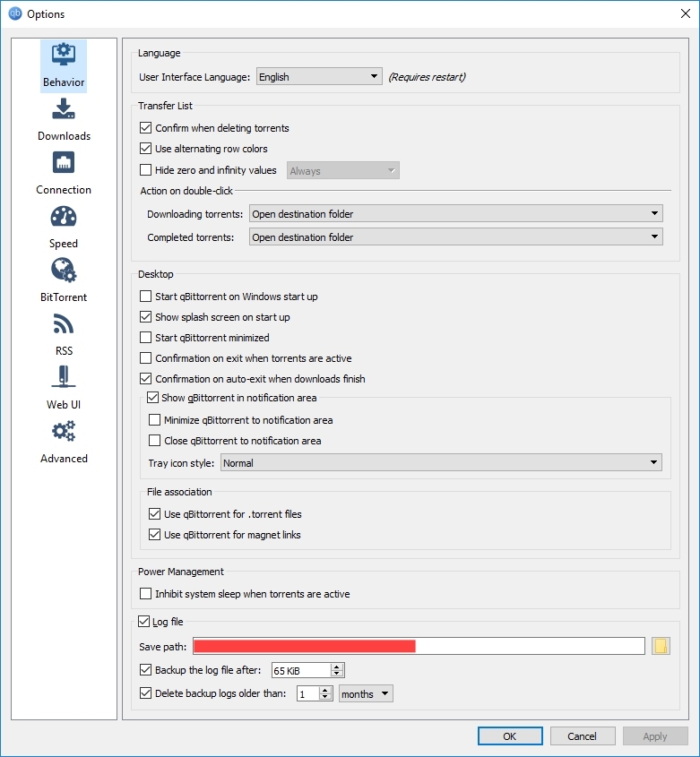Toggle Delete backup logs older than
Image resolution: width=700 pixels, height=757 pixels.
point(145,693)
